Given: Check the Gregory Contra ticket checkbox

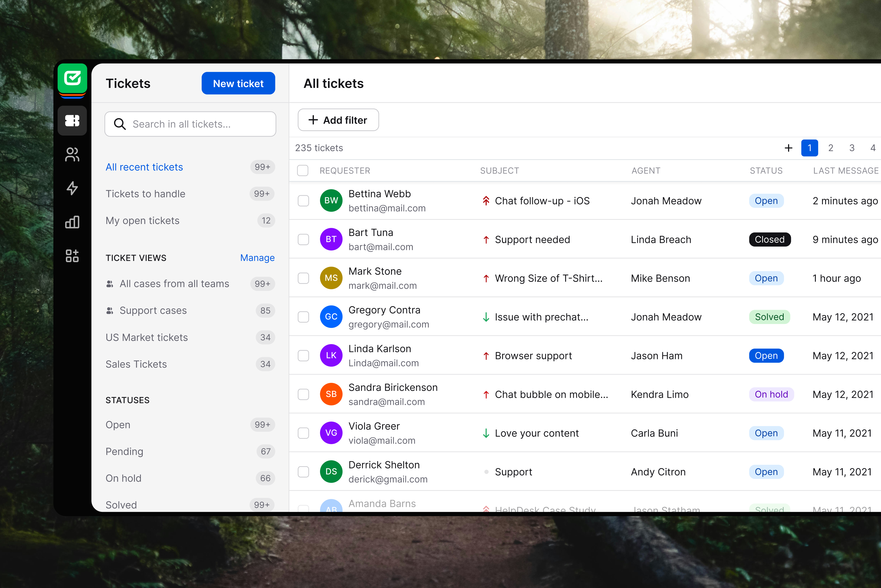Looking at the screenshot, I should click(303, 317).
